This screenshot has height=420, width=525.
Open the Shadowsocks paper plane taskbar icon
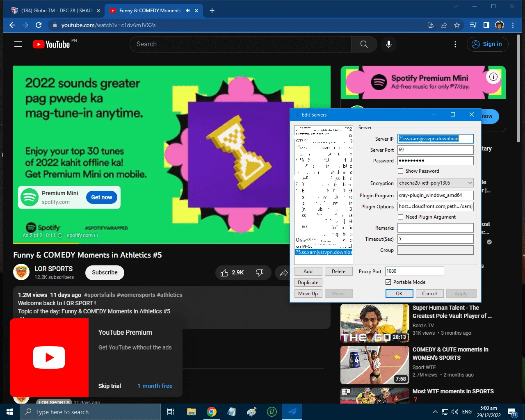tap(292, 412)
